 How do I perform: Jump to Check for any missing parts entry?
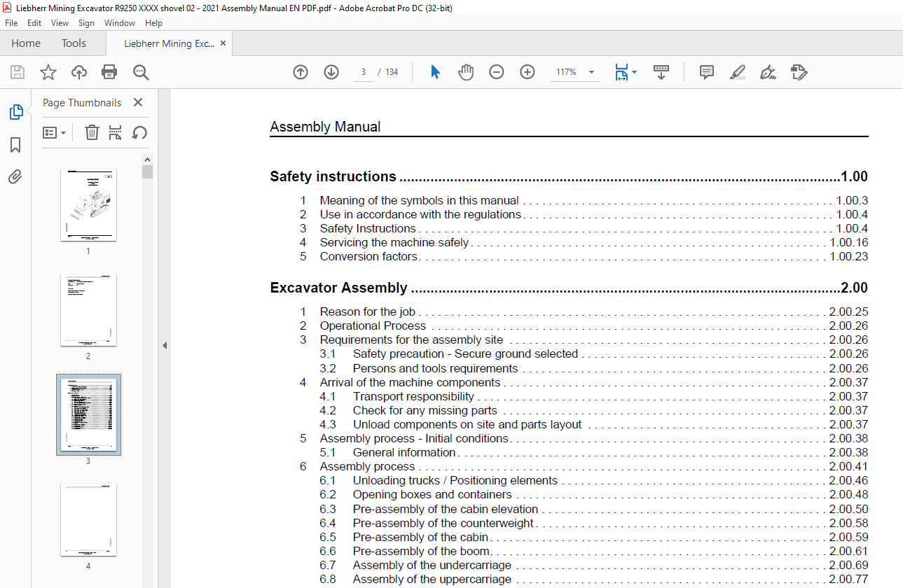(594, 410)
